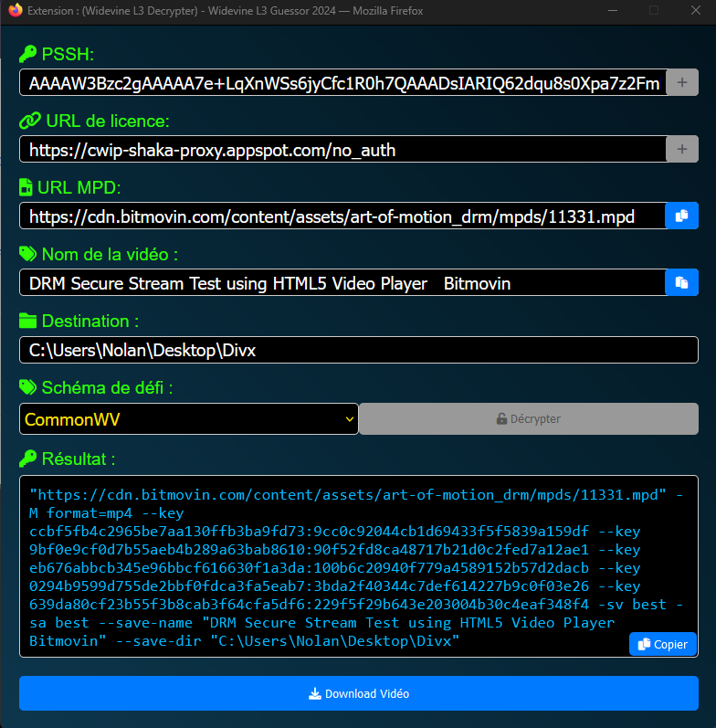Focus the video name input field
716x728 pixels.
(342, 282)
